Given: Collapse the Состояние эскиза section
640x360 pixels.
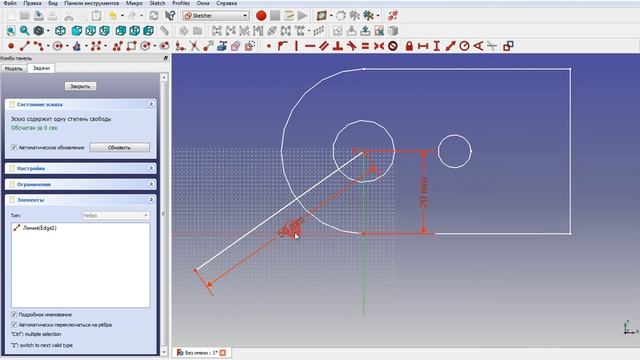Looking at the screenshot, I should pyautogui.click(x=151, y=104).
